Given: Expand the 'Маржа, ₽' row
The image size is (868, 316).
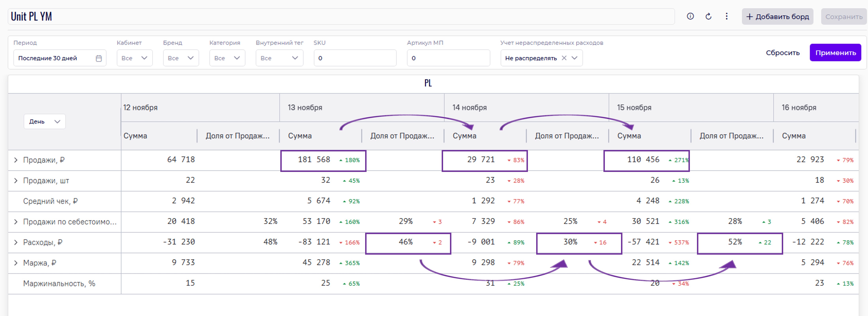Looking at the screenshot, I should point(16,263).
